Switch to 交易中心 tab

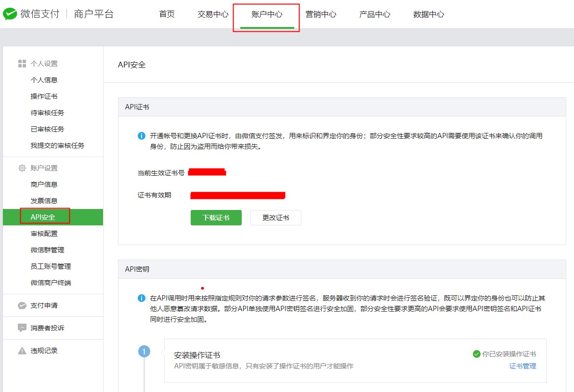click(x=213, y=14)
